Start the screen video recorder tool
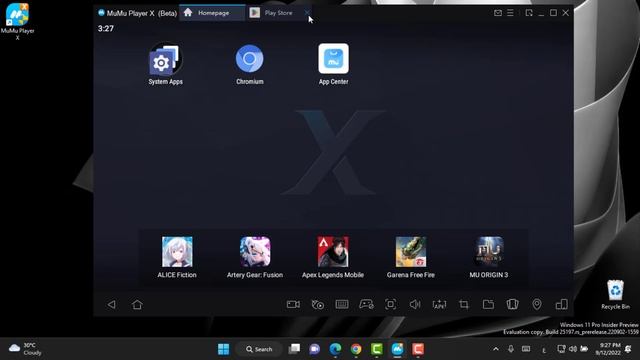 (293, 304)
